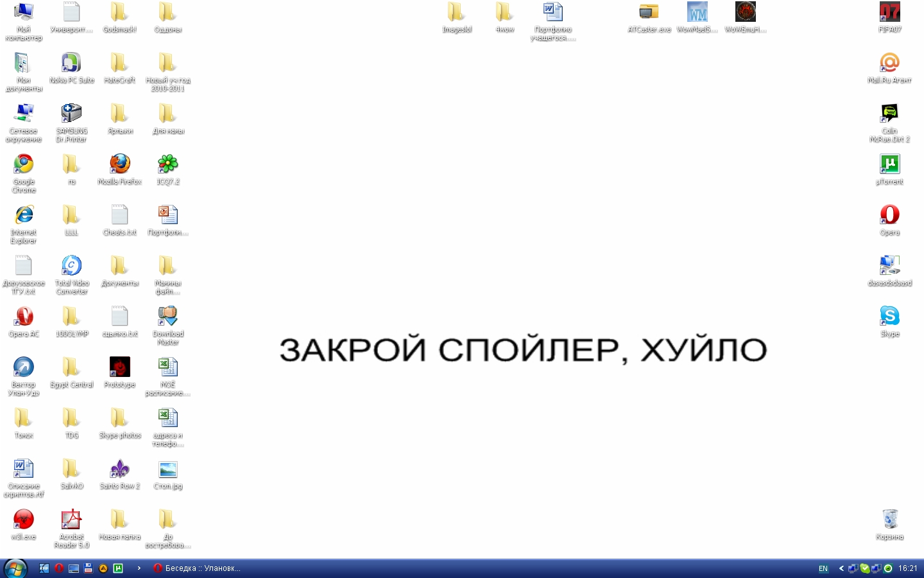Open the Cheats.txt text file
This screenshot has height=578, width=924.
click(119, 215)
